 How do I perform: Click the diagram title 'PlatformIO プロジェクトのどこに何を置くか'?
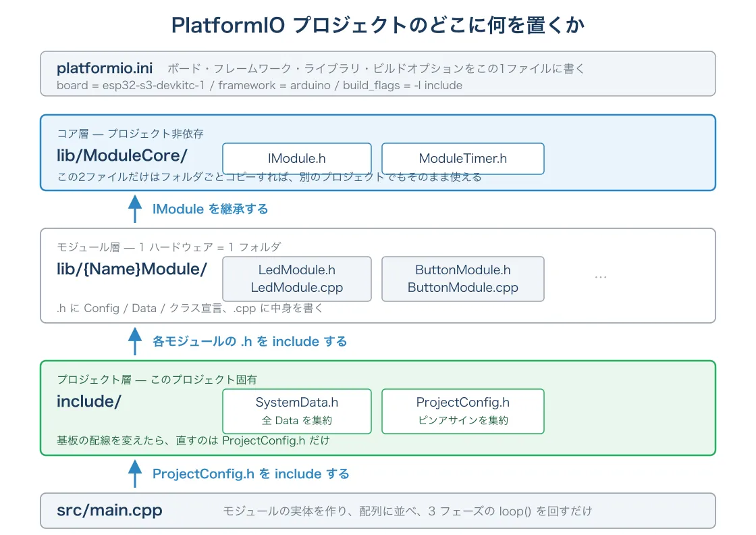point(377,25)
